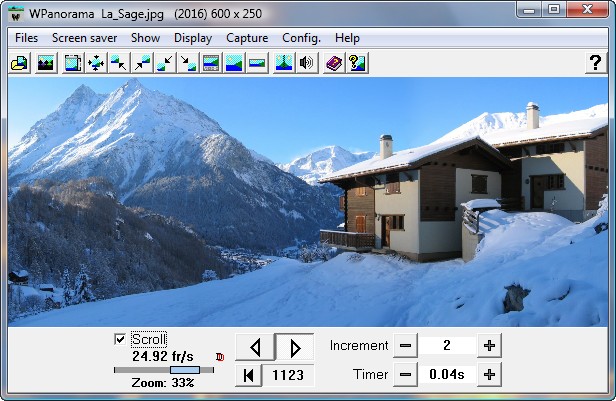Screen dimensions: 616x401
Task: Click the landscape picture icon beside open
Action: click(45, 63)
